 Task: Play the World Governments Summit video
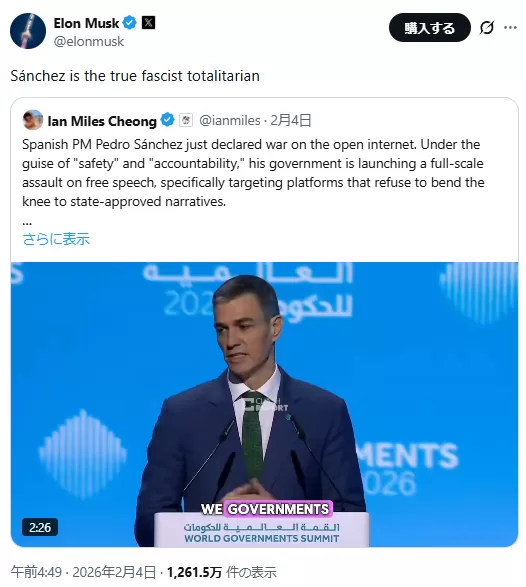point(264,404)
